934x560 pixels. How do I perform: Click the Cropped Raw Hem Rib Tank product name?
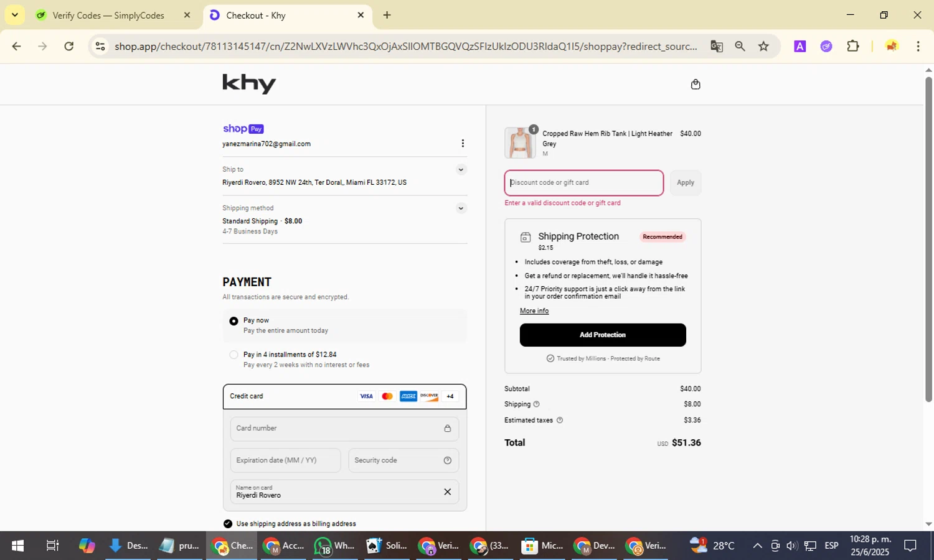pyautogui.click(x=608, y=139)
